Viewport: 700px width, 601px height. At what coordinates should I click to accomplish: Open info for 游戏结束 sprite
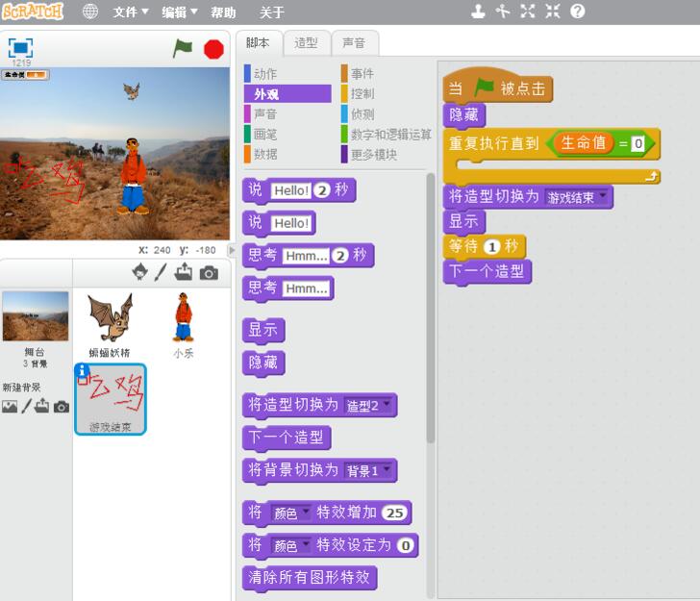click(x=83, y=370)
